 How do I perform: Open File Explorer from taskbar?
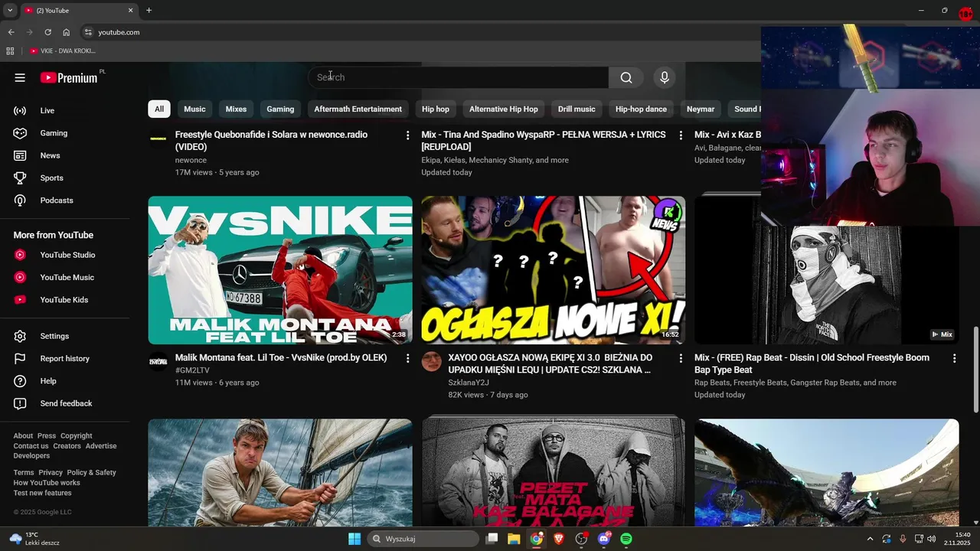(x=514, y=539)
